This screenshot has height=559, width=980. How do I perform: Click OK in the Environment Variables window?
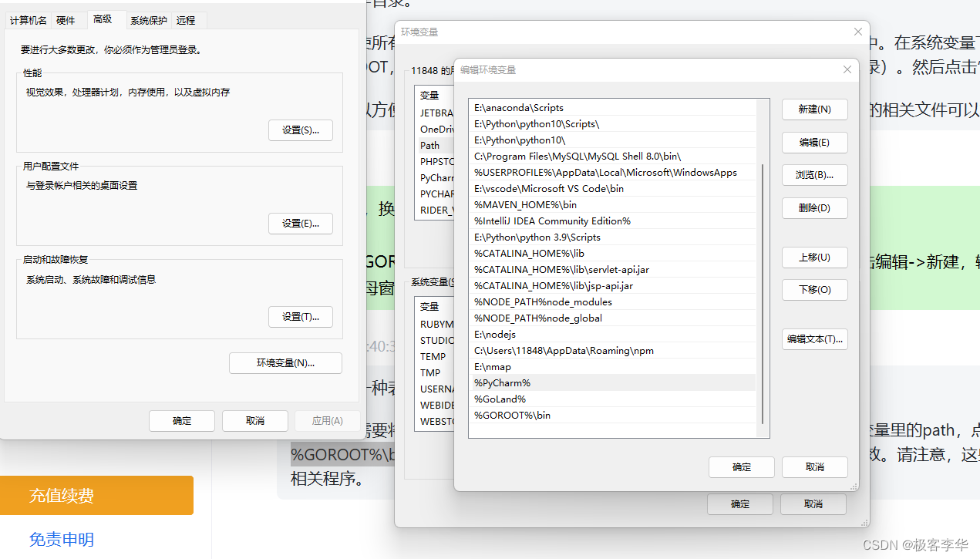740,504
